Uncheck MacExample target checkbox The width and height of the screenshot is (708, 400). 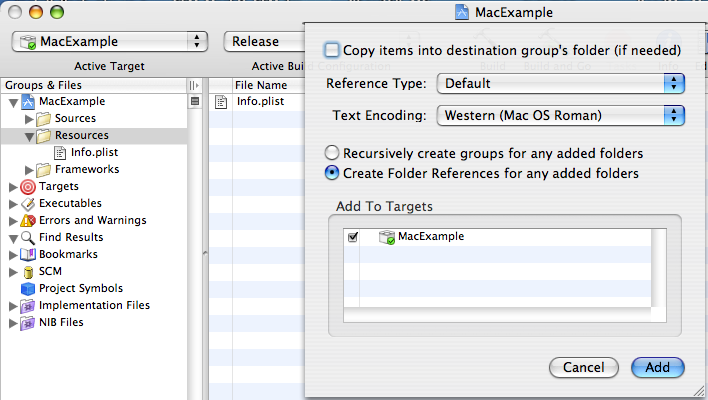pos(353,237)
